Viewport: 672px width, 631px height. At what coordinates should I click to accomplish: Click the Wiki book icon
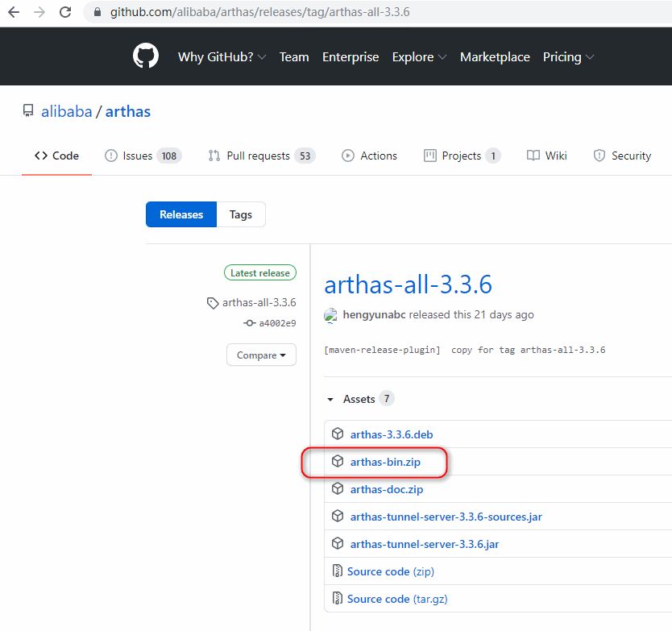click(533, 156)
